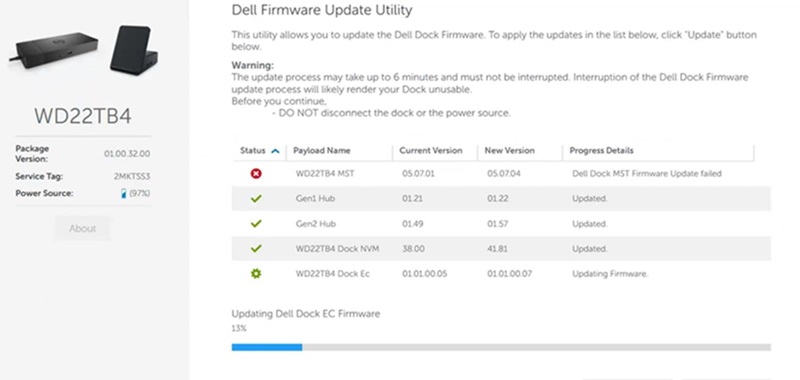This screenshot has height=380, width=800.
Task: Click the green checkmark beside Gen2 Hub
Action: [x=256, y=223]
